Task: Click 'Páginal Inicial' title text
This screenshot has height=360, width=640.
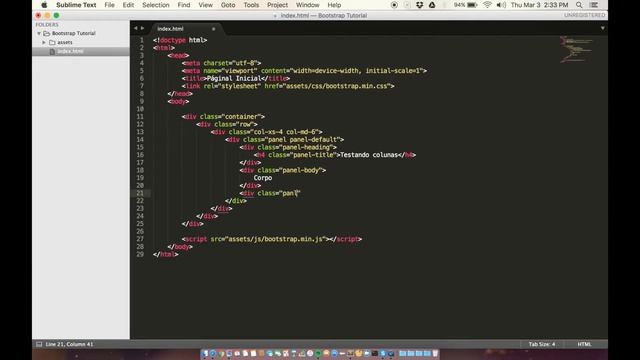Action: 233,78
